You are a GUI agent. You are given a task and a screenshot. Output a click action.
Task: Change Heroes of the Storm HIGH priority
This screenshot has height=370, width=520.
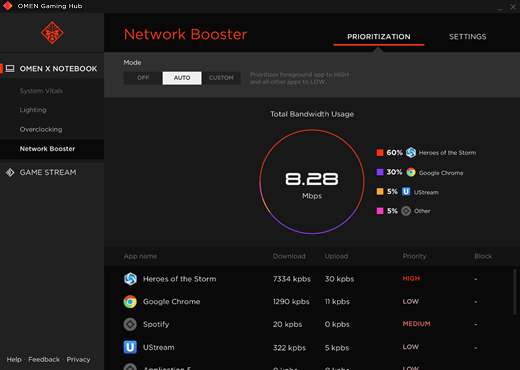(411, 279)
